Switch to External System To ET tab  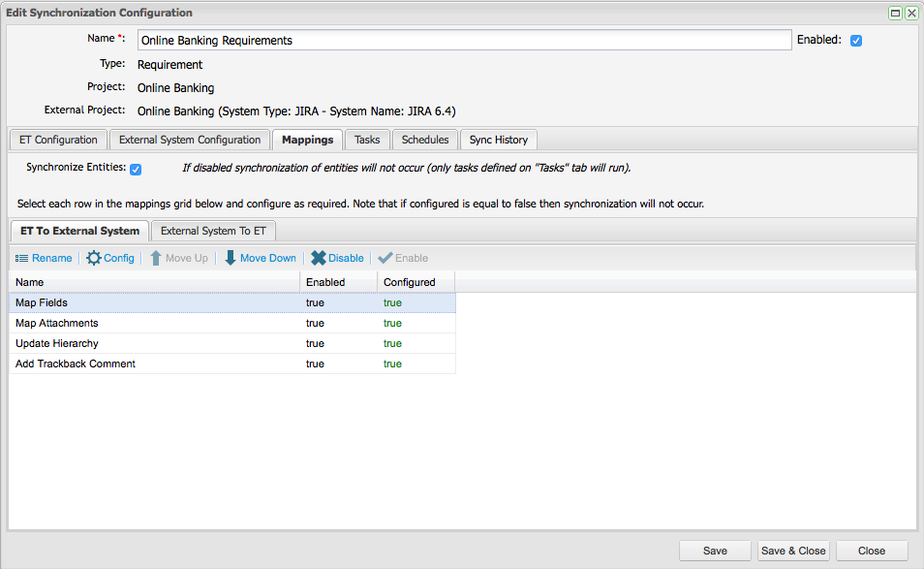(x=213, y=231)
